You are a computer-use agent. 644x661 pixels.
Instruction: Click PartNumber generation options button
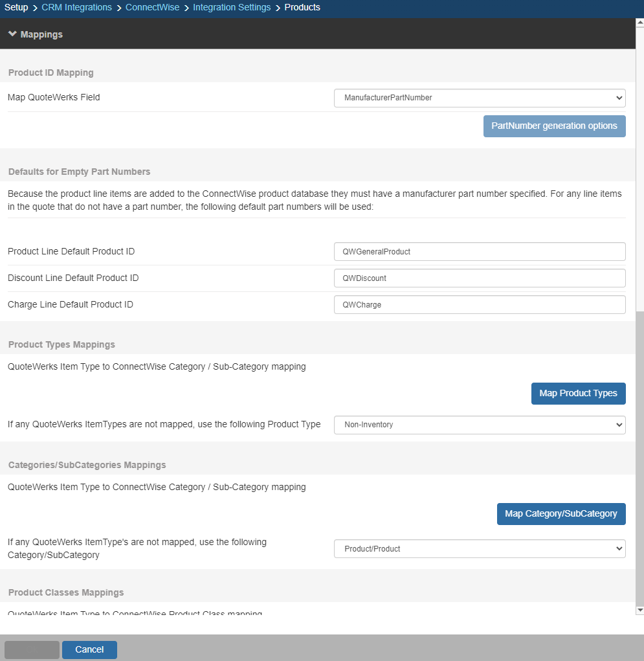[554, 126]
